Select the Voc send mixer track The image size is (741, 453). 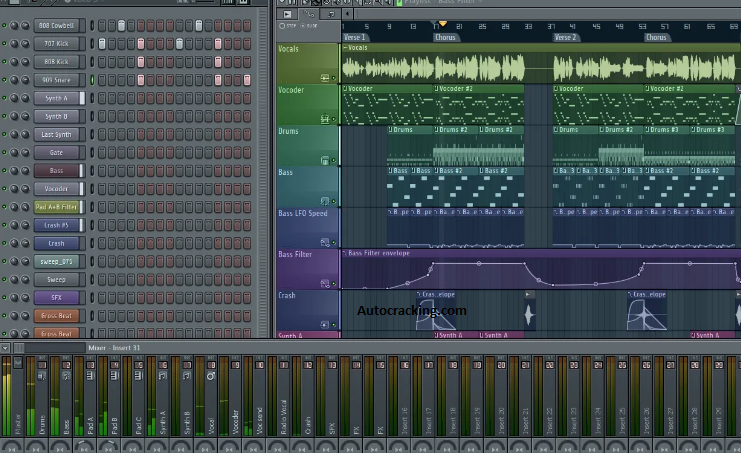(255, 397)
